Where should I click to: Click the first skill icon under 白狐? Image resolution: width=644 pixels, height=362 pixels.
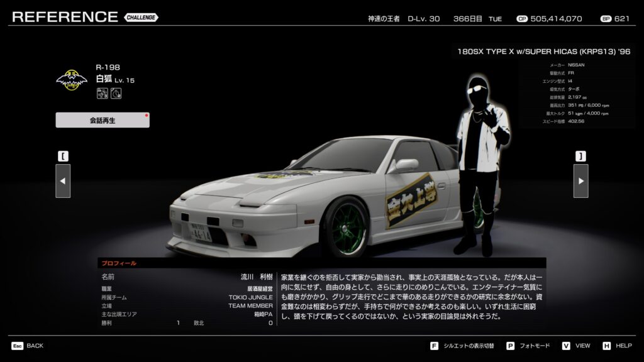tap(102, 94)
